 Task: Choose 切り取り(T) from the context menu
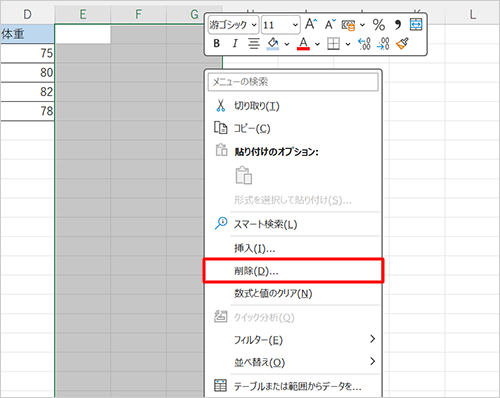click(x=293, y=106)
